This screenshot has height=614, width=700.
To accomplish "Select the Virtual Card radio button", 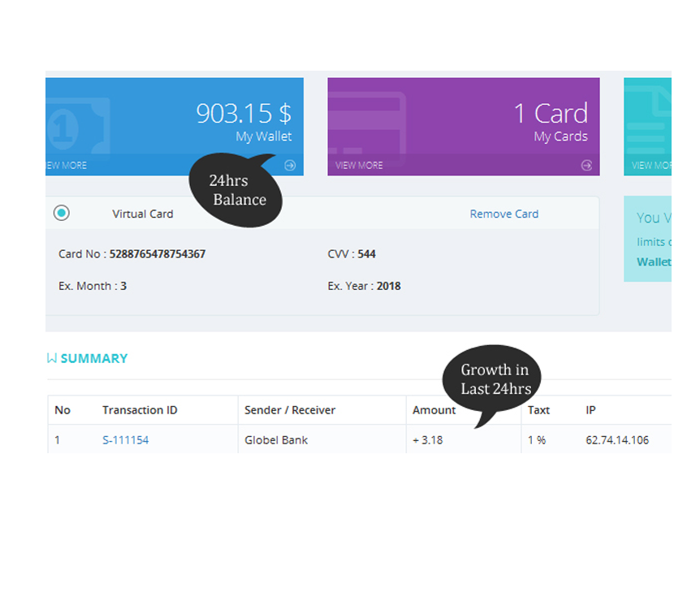I will pos(62,214).
